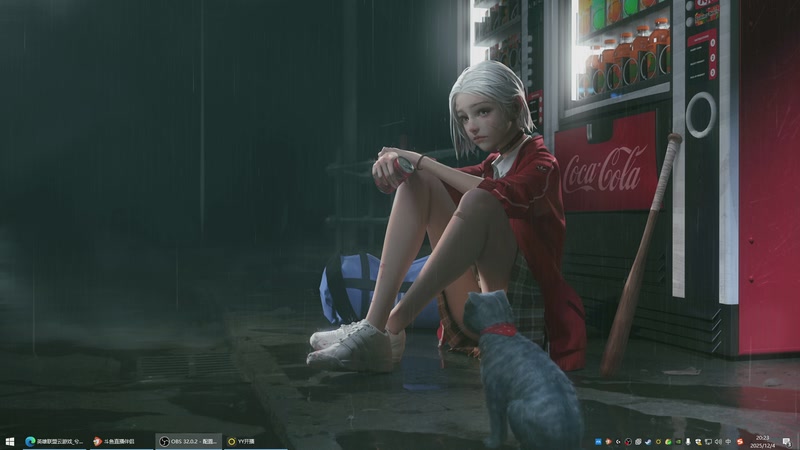
Task: Click the Steam tray icon
Action: [648, 442]
